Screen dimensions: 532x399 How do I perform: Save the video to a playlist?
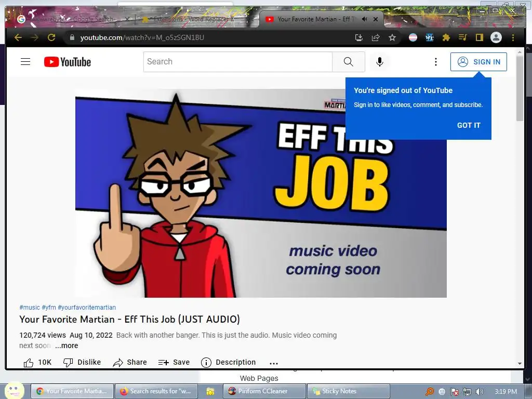(x=174, y=362)
